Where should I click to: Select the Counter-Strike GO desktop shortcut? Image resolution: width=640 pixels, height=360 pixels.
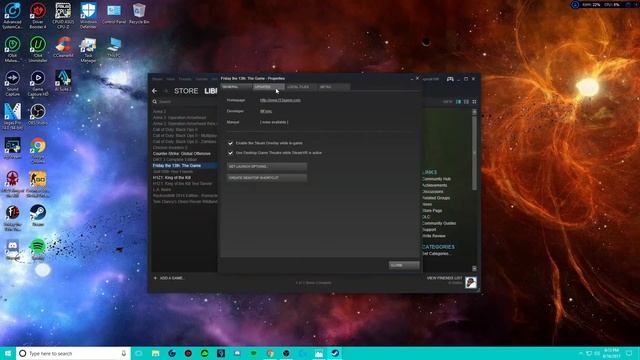[38, 184]
